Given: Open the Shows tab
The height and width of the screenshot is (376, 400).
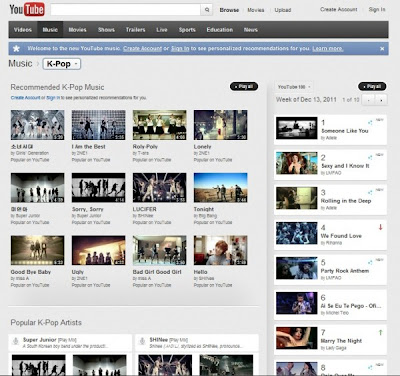Looking at the screenshot, I should pos(106,30).
